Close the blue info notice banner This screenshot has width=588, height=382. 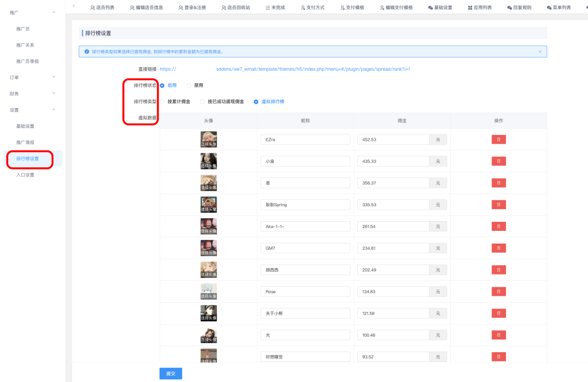540,52
